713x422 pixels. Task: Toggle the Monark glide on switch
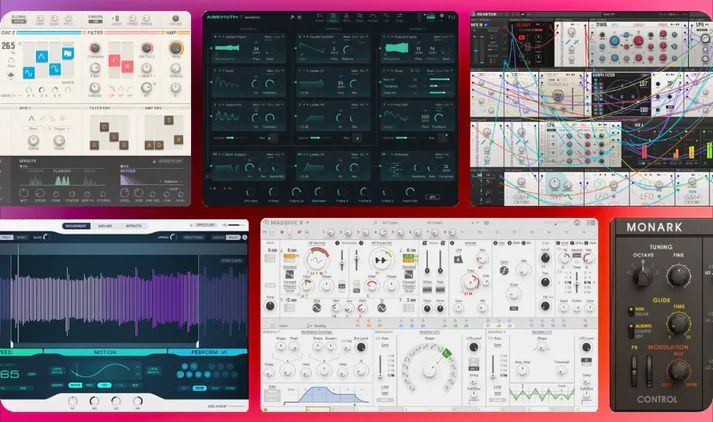pyautogui.click(x=631, y=311)
